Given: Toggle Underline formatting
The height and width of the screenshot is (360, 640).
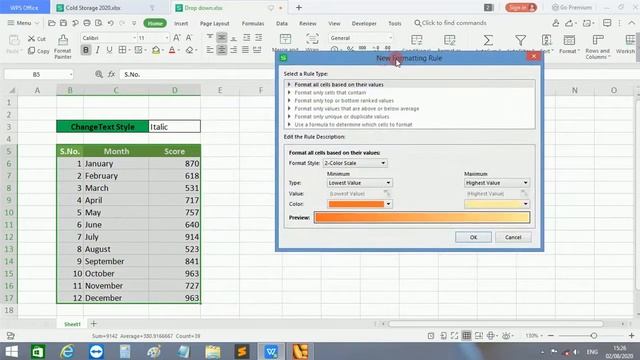Looking at the screenshot, I should [x=109, y=50].
